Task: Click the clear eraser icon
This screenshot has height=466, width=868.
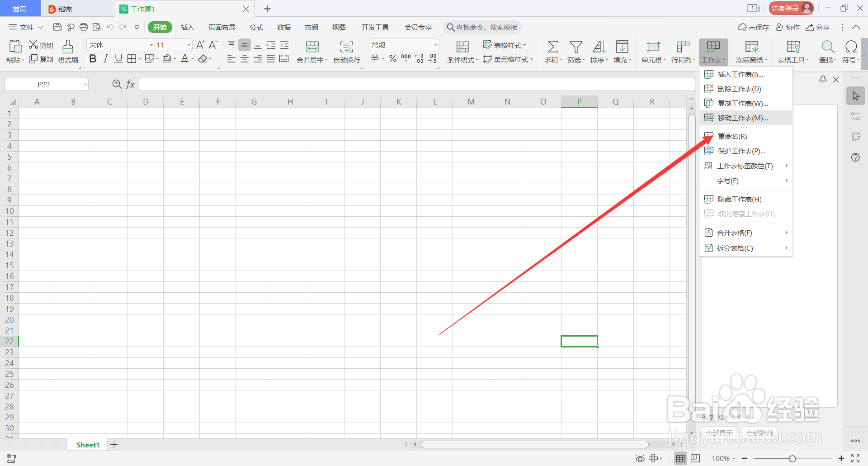Action: click(x=203, y=58)
